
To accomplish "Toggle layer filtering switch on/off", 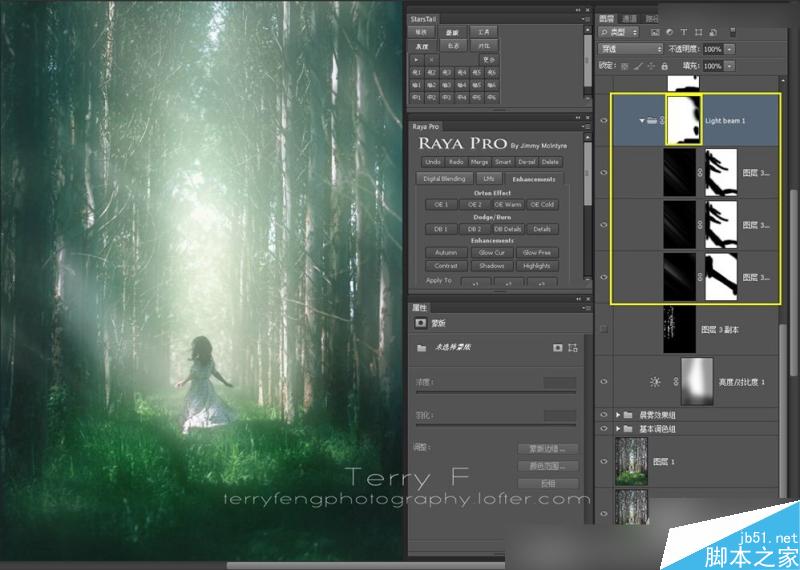I will click(x=732, y=32).
